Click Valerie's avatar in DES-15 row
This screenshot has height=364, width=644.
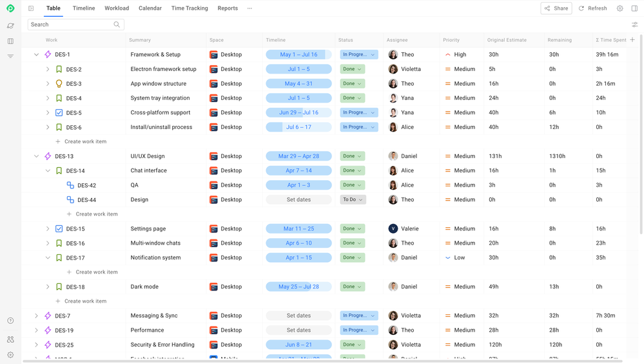(x=393, y=228)
